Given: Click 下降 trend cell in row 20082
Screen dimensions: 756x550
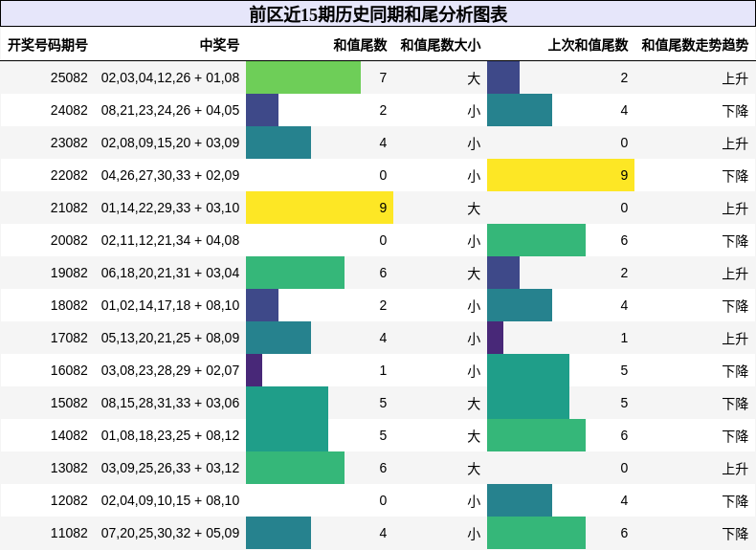Looking at the screenshot, I should (x=735, y=241).
